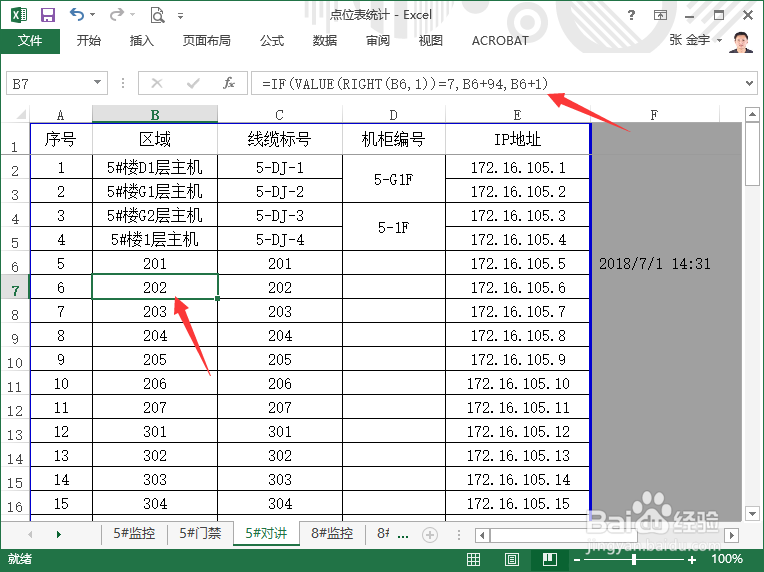Expand Customize Quick Access Toolbar menu
The width and height of the screenshot is (764, 572).
tap(180, 16)
